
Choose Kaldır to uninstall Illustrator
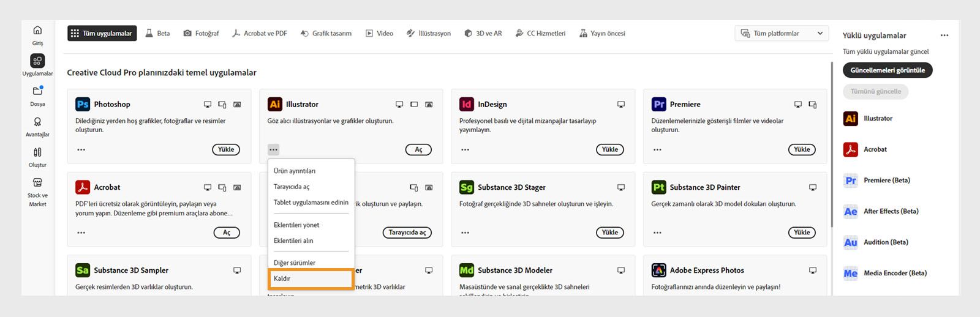click(311, 278)
